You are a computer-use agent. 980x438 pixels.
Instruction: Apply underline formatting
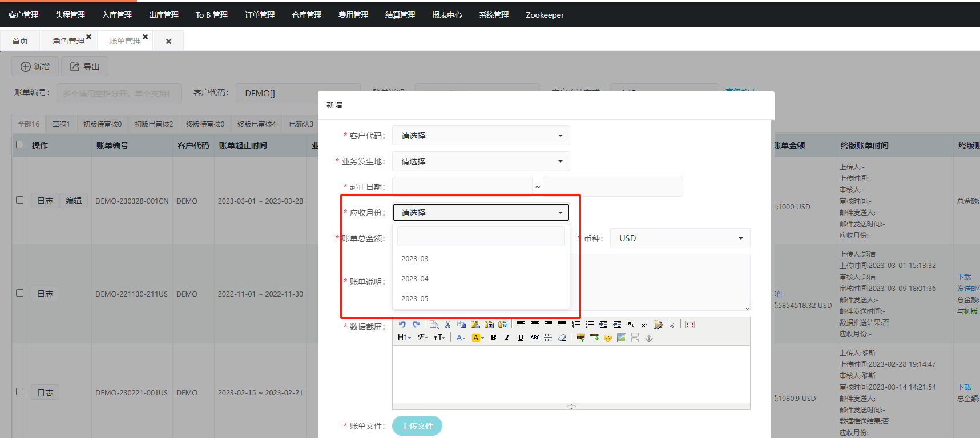(521, 338)
